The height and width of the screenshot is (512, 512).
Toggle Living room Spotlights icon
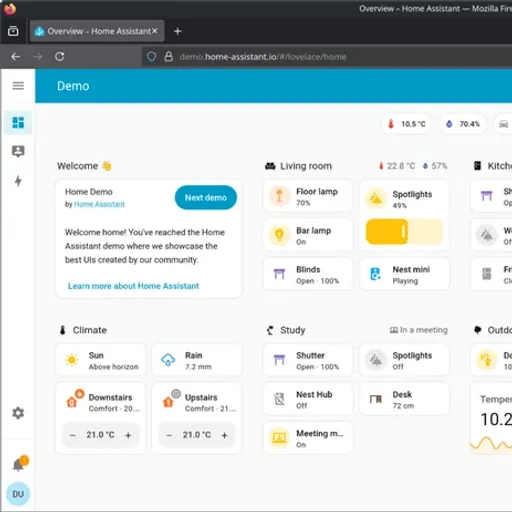(376, 199)
